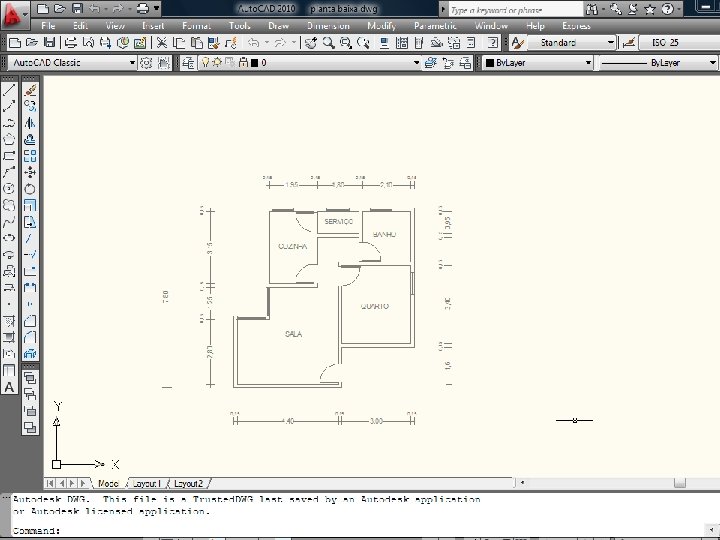The image size is (720, 540).
Task: Select the Hatch tool
Action: point(9,321)
